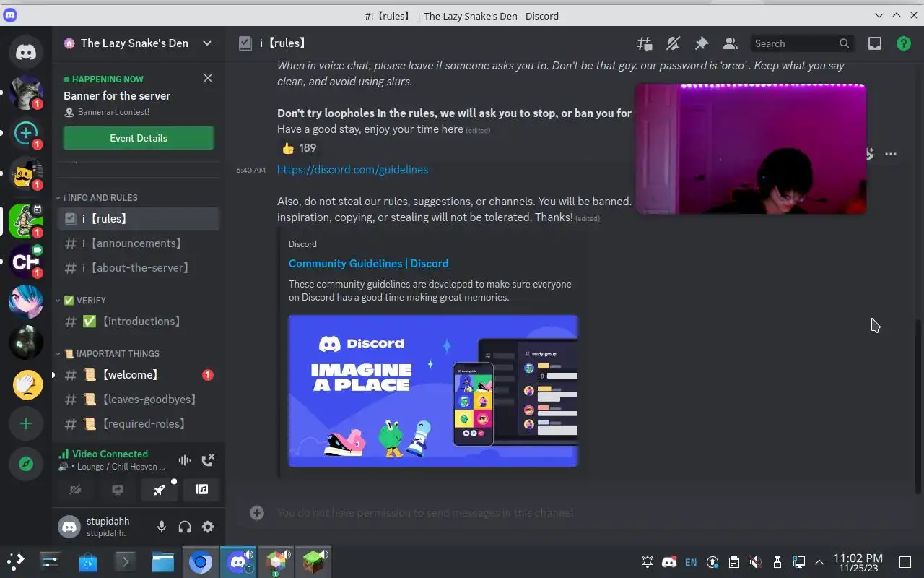Open the Minecraft grass block taskbar icon

[313, 561]
